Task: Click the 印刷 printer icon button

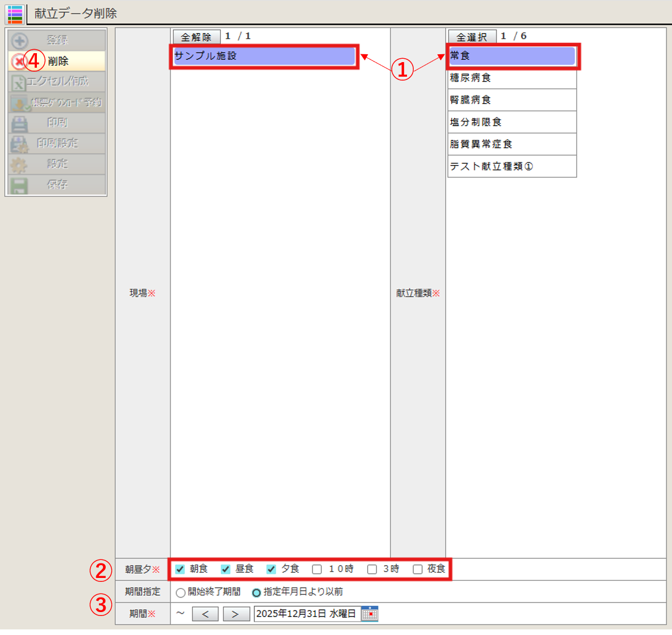Action: [x=20, y=123]
